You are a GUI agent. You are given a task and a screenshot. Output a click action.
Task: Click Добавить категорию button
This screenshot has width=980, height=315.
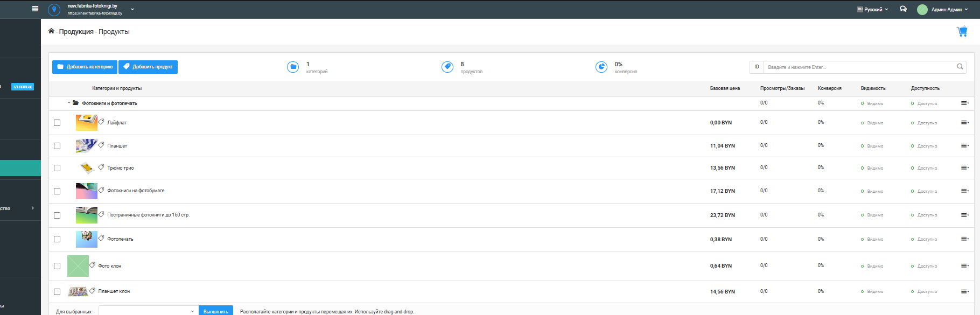pos(85,67)
